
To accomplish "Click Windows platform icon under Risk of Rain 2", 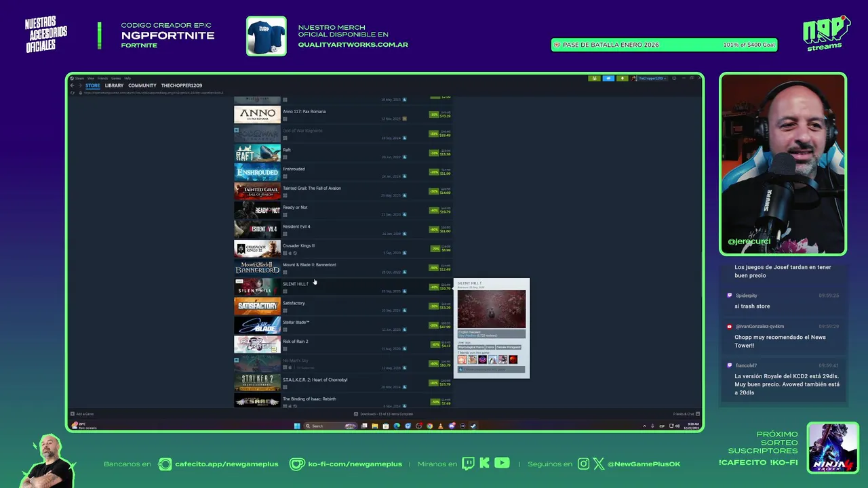I will 285,348.
